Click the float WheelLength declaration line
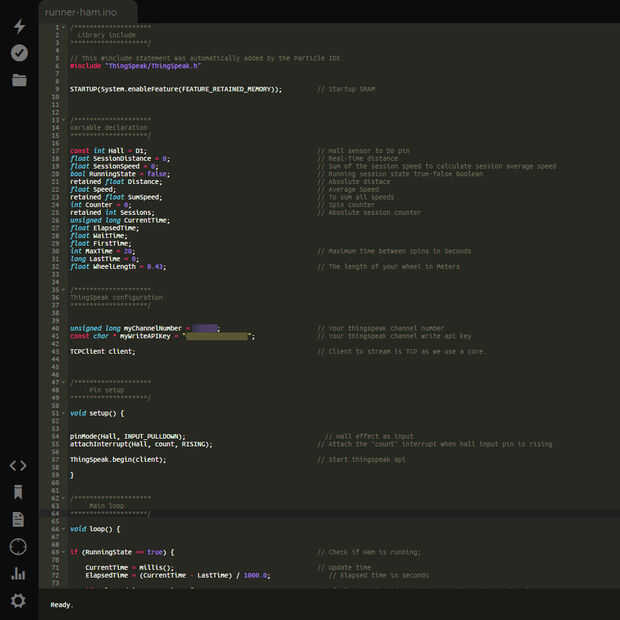Viewport: 620px width, 620px height. pos(118,267)
